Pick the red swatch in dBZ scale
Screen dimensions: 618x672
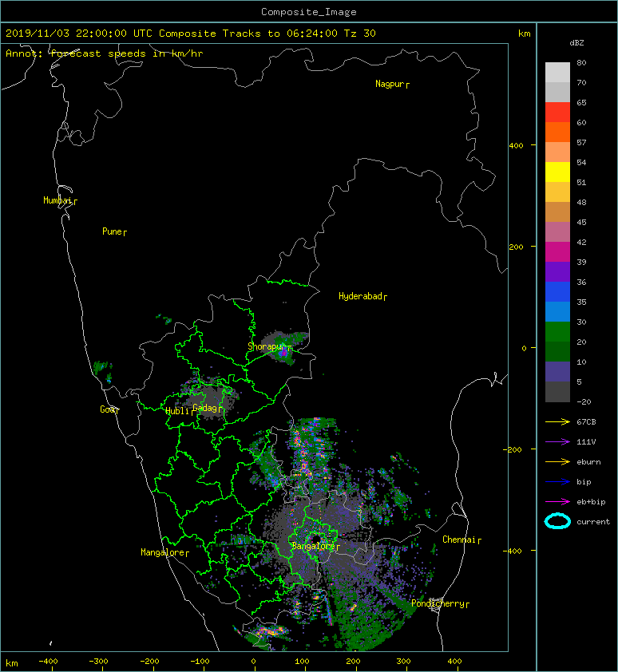point(557,113)
